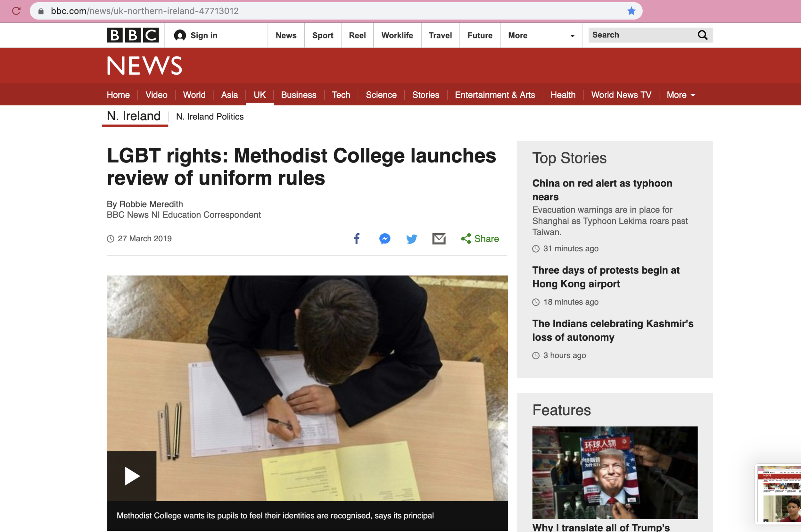This screenshot has height=532, width=801.
Task: Click the video caption about Methodist College
Action: pyautogui.click(x=275, y=516)
